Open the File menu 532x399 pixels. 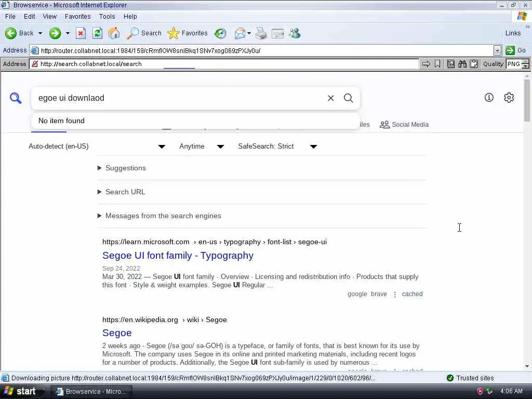pyautogui.click(x=10, y=16)
